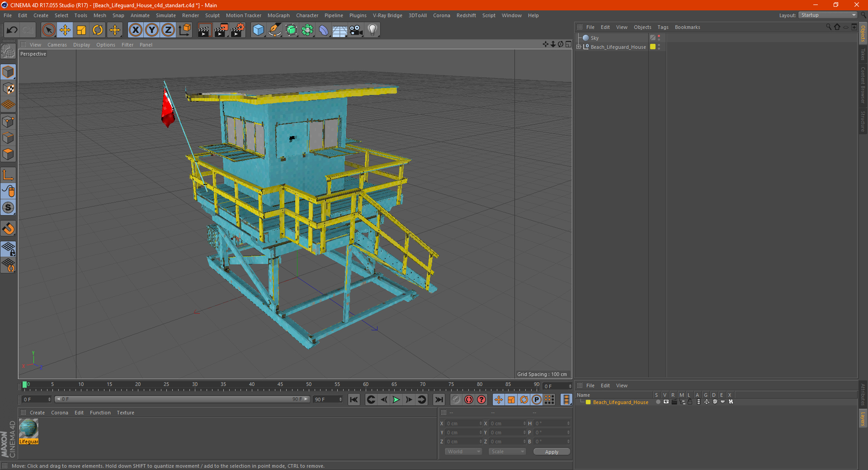Add a Light object
Image resolution: width=868 pixels, height=470 pixels.
[x=373, y=30]
